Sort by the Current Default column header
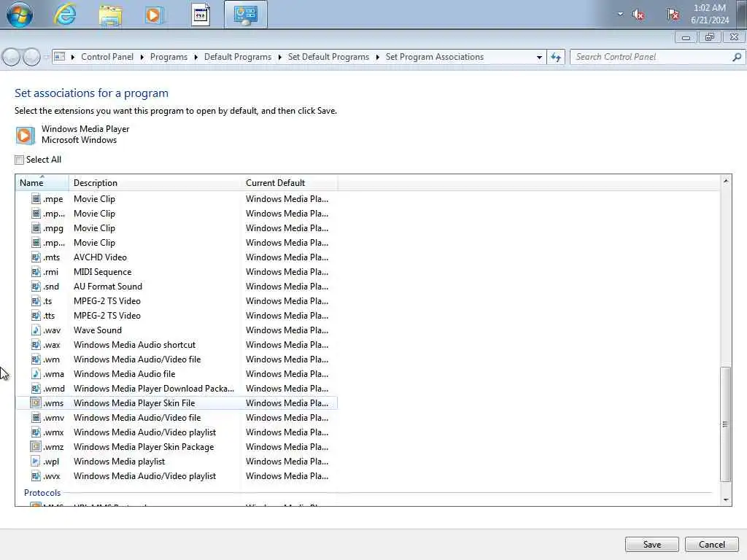 (x=289, y=183)
